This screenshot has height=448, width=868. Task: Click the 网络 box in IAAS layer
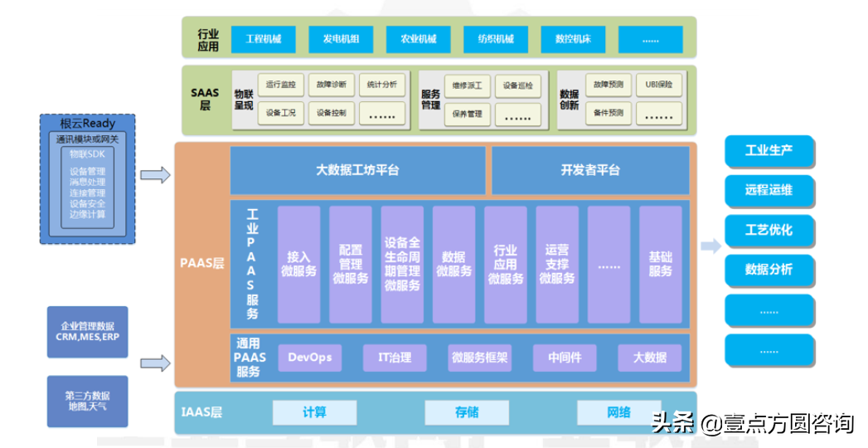tap(618, 412)
